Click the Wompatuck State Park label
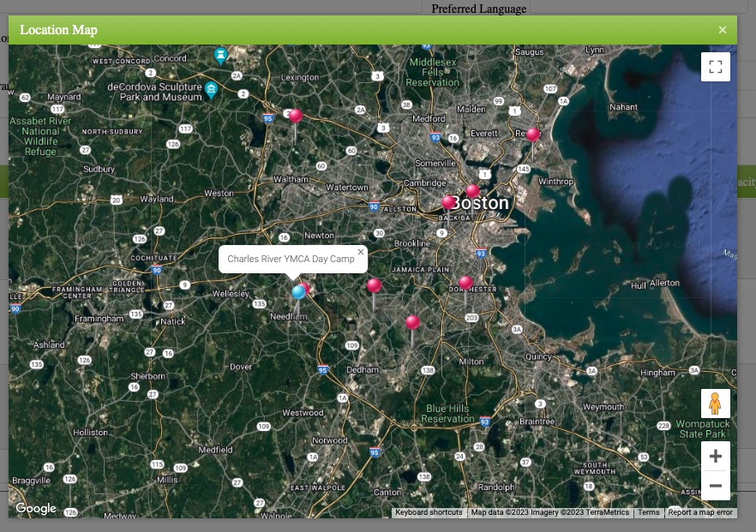The width and height of the screenshot is (756, 532). tap(703, 429)
